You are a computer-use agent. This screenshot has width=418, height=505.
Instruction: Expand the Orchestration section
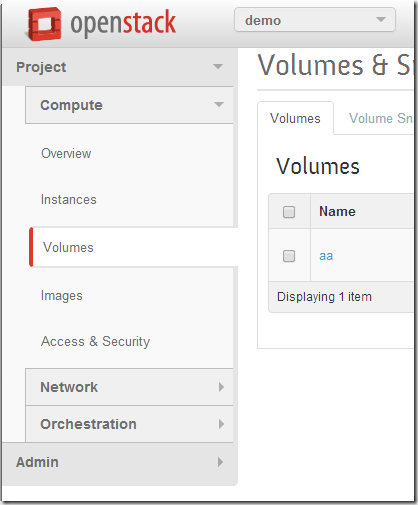pos(129,424)
